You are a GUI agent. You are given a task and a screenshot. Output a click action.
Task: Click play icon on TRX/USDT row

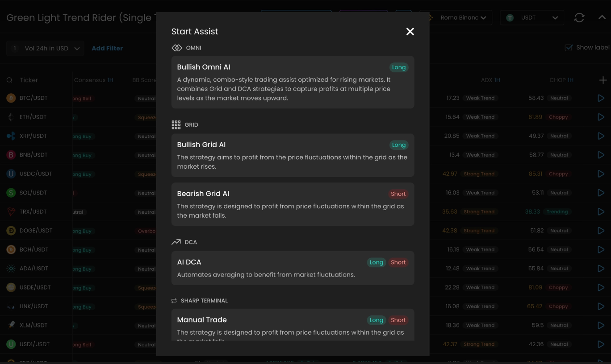coord(601,212)
